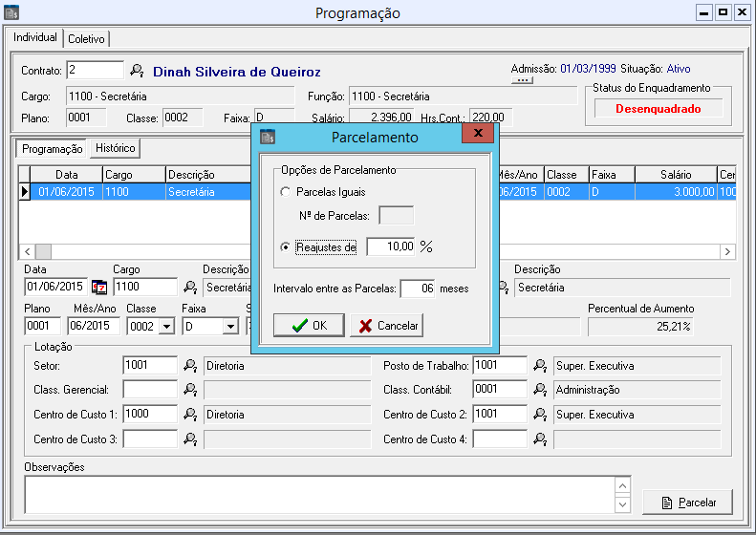The height and width of the screenshot is (535, 756).
Task: Click lookup icon for Class. Gerencial
Action: pyautogui.click(x=190, y=389)
